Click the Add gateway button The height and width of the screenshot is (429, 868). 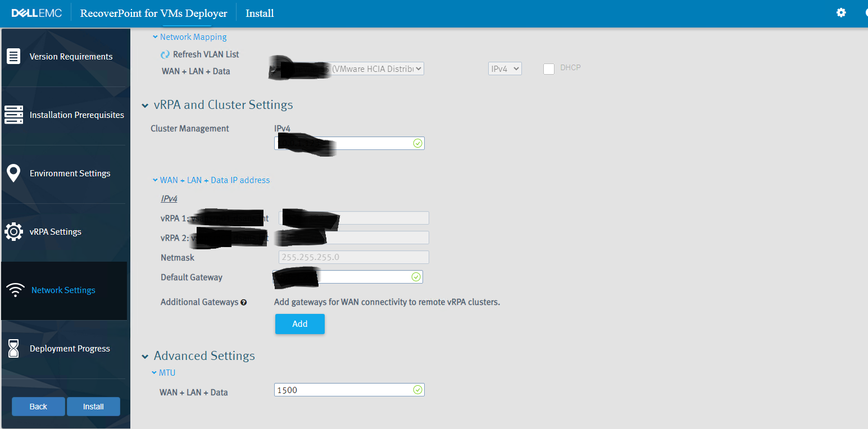pos(300,324)
